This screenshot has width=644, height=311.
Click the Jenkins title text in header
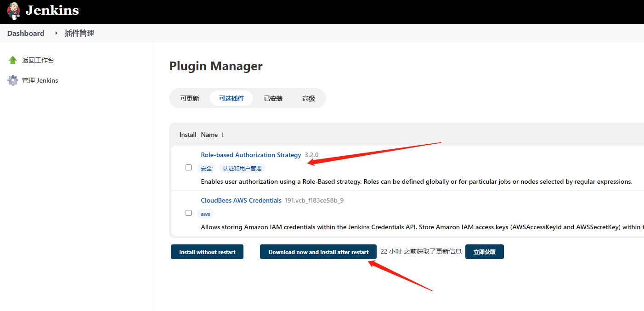click(x=52, y=10)
